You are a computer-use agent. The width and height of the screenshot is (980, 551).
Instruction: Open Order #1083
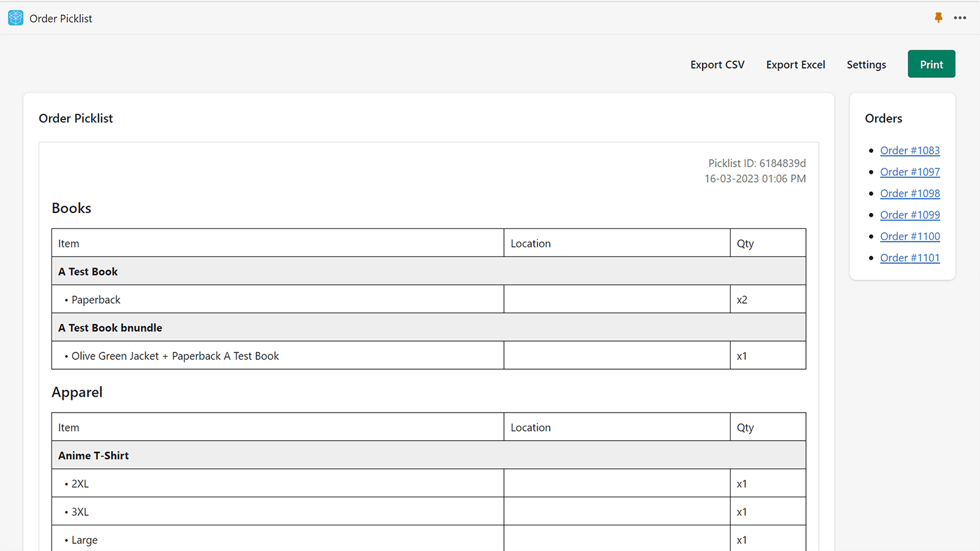pyautogui.click(x=910, y=150)
